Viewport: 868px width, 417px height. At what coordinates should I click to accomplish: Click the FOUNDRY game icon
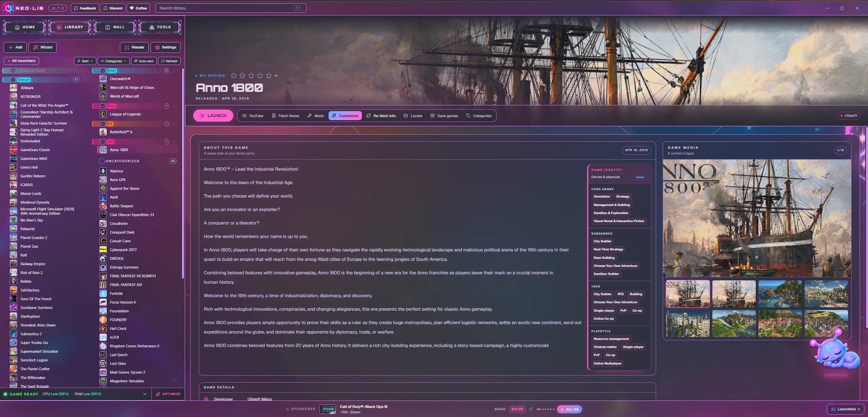pyautogui.click(x=103, y=320)
